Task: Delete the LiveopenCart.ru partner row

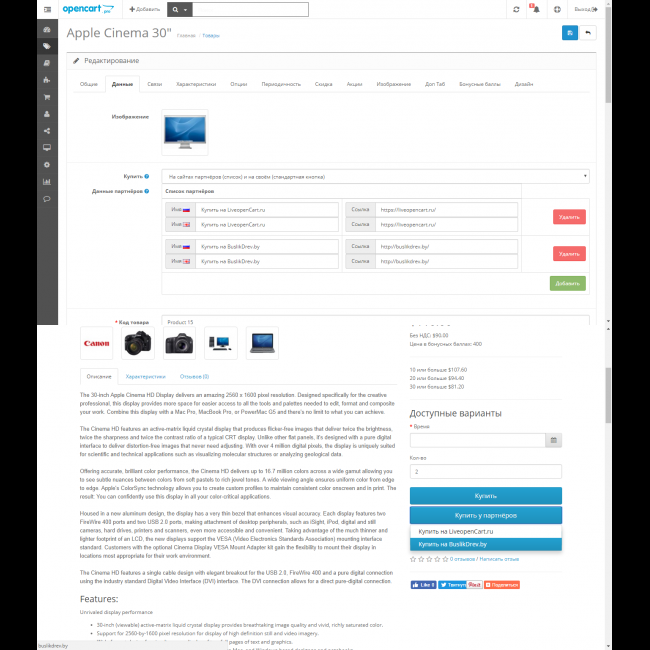Action: [x=568, y=217]
